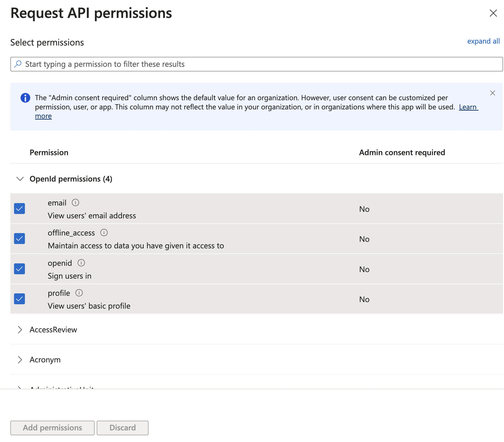Click blue info icon in banner

25,98
